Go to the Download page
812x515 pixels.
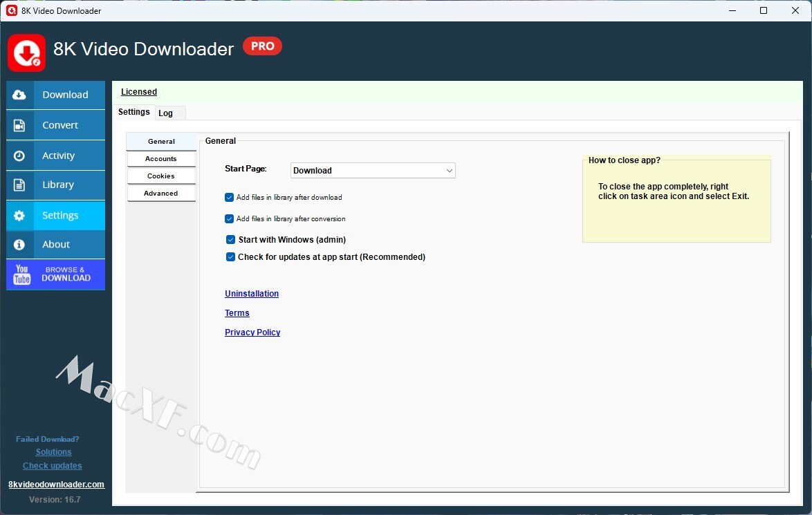pos(56,95)
